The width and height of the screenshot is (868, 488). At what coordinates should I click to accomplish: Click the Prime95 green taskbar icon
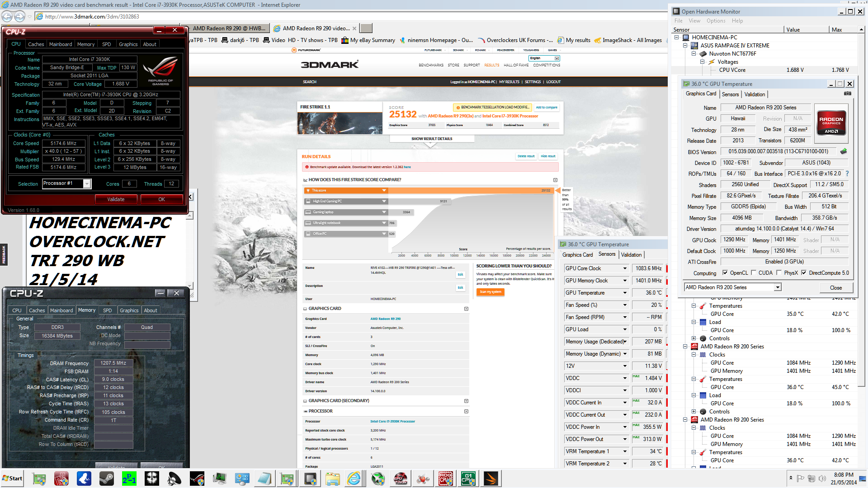coord(129,479)
